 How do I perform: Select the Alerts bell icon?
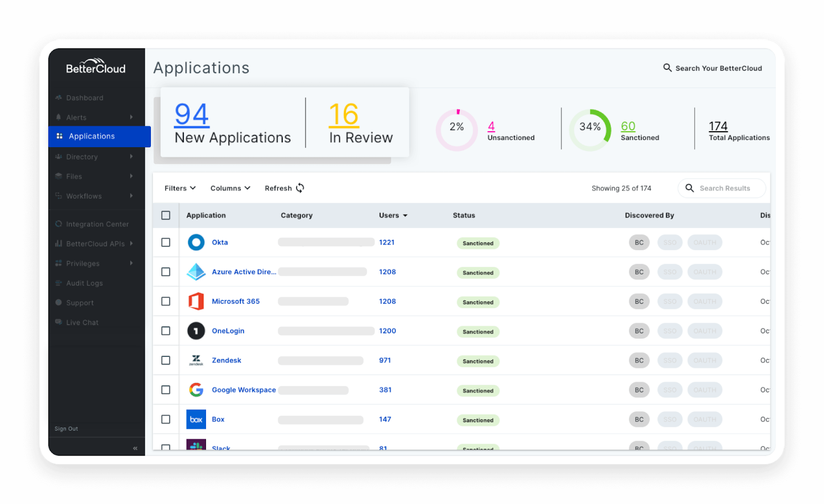[59, 117]
